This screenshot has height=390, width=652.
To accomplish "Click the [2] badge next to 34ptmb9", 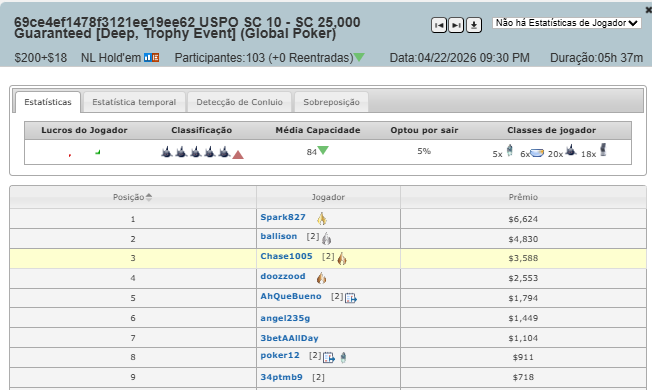I will click(x=318, y=377).
